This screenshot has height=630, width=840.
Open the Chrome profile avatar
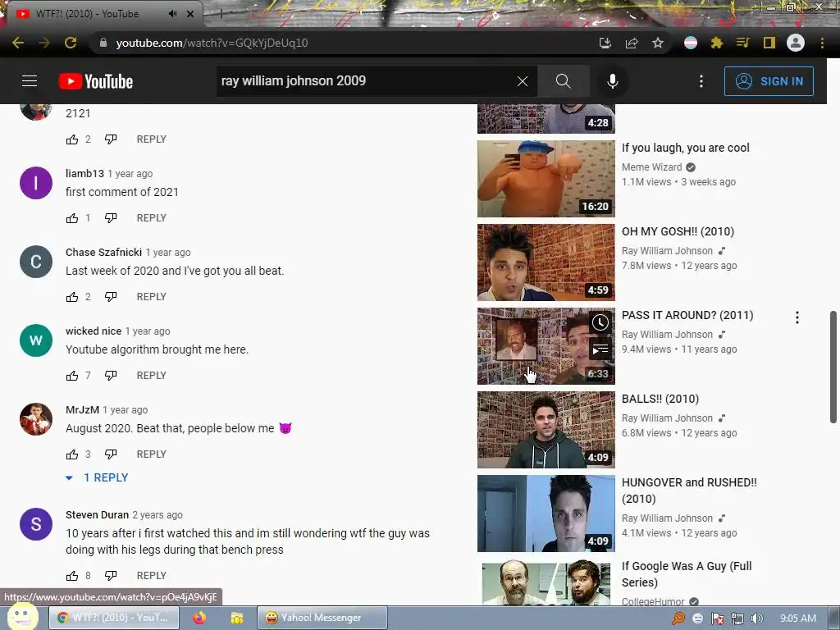click(x=796, y=43)
